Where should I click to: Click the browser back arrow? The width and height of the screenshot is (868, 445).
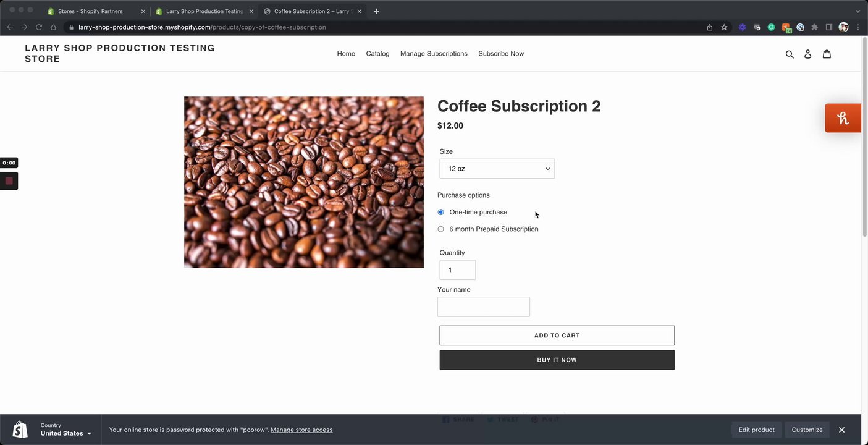(10, 27)
